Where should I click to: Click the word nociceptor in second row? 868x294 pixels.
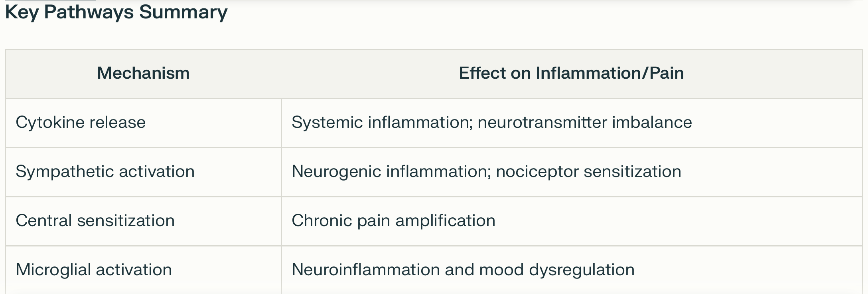click(537, 172)
